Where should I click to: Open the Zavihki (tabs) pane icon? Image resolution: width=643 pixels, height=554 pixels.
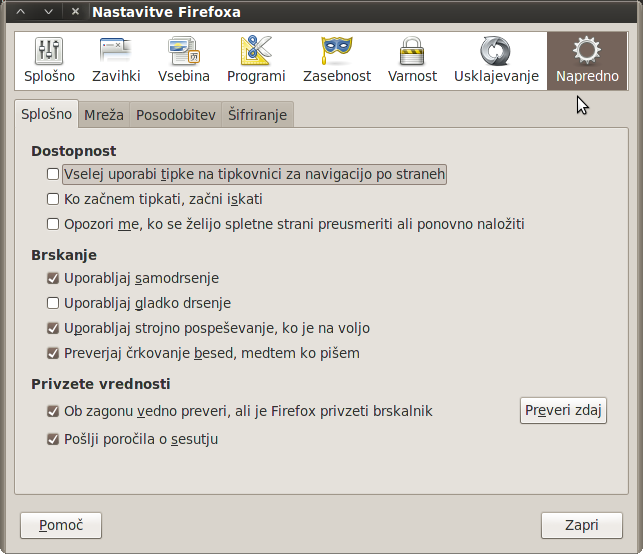pyautogui.click(x=116, y=61)
